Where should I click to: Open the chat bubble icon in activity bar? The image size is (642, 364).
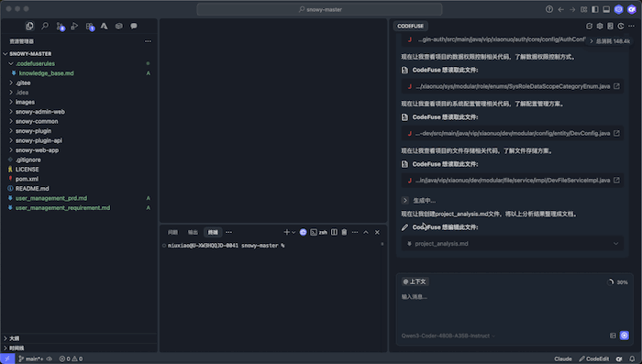point(134,26)
